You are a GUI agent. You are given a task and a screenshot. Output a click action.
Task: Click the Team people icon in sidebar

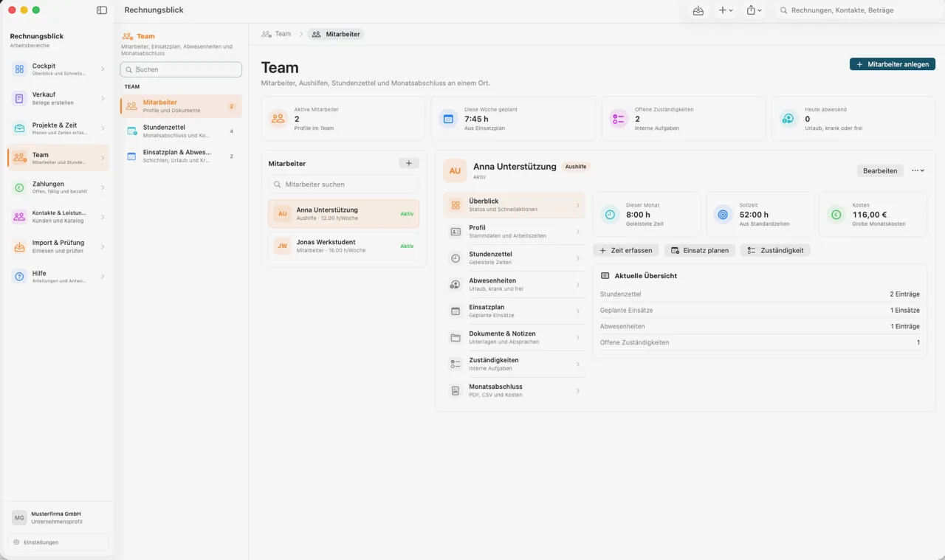click(20, 158)
